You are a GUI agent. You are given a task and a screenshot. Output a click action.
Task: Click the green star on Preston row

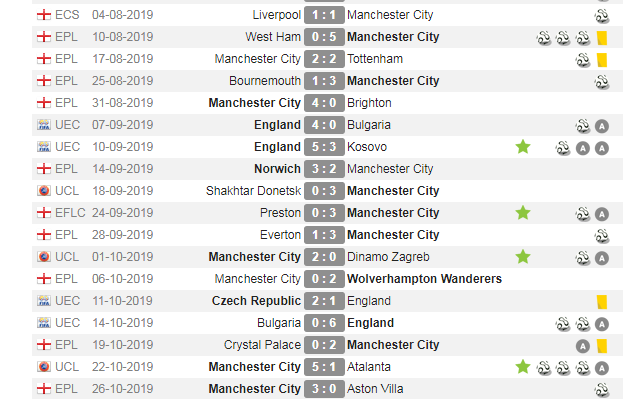[523, 213]
